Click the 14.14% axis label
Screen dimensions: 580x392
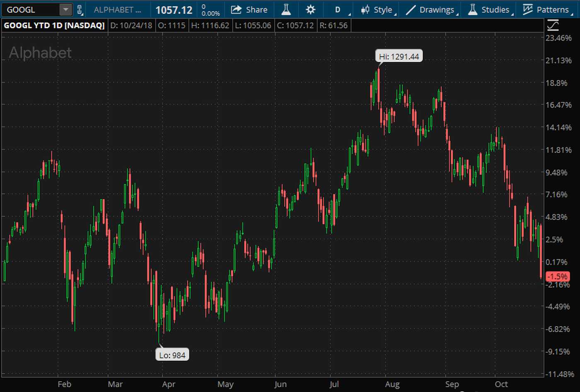click(559, 127)
